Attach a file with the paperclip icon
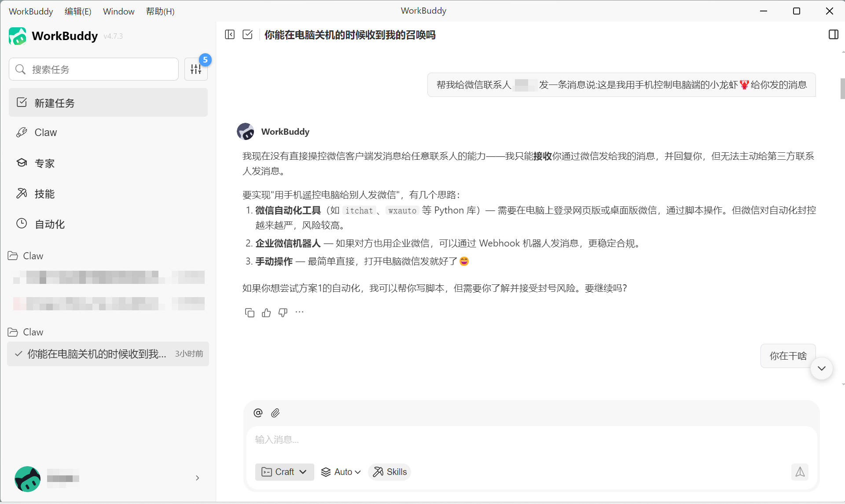Screen dimensions: 845x504 (x=276, y=413)
